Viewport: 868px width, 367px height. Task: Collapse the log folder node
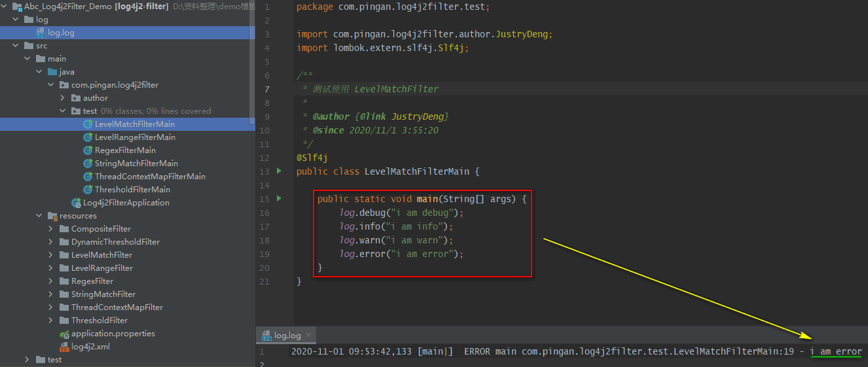tap(16, 20)
